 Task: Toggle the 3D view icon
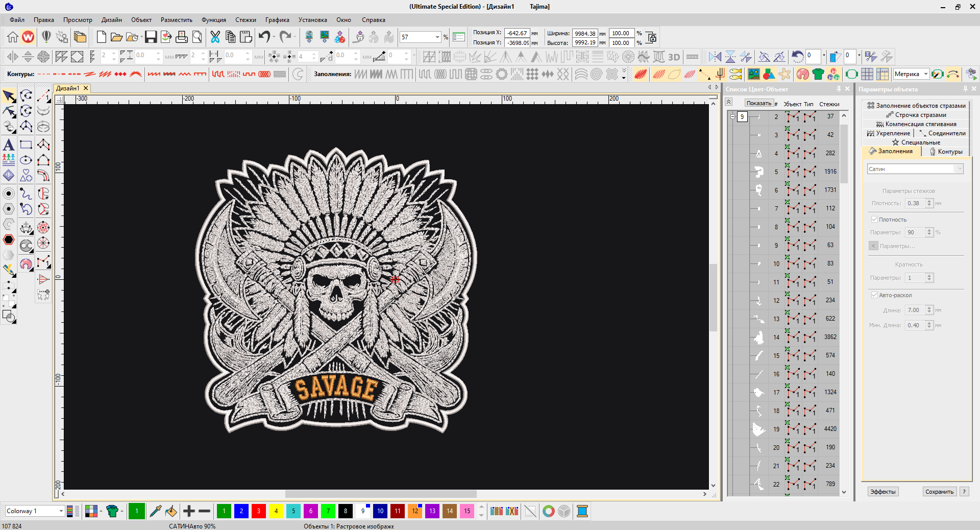coord(674,57)
